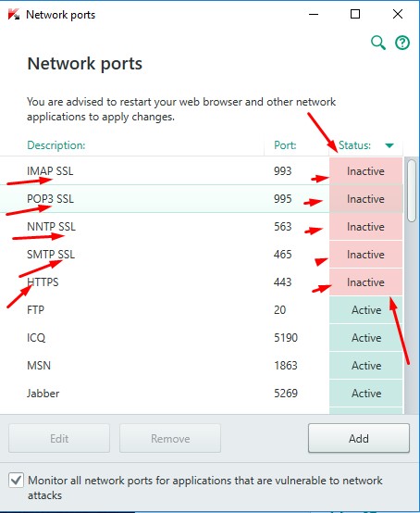Select the POP3 SSL row

point(202,199)
